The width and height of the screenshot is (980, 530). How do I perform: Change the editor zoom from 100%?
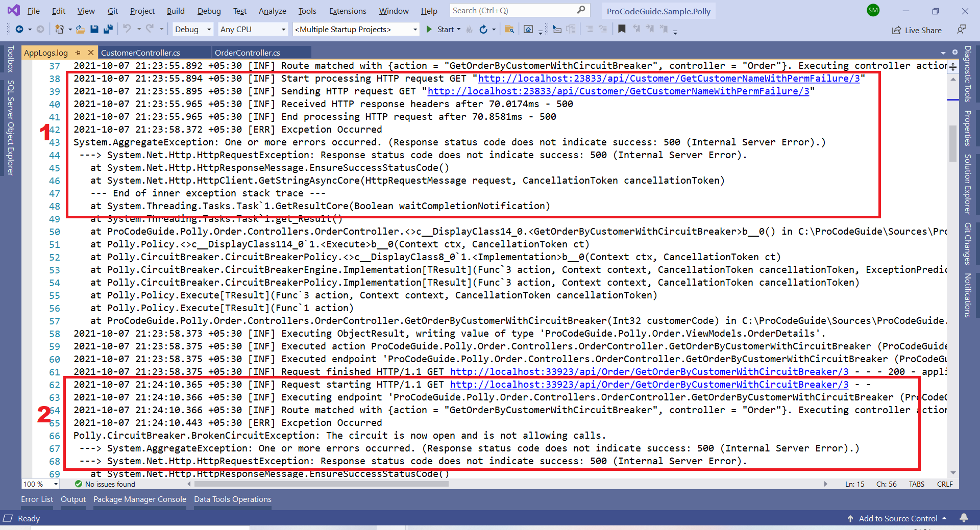click(40, 484)
